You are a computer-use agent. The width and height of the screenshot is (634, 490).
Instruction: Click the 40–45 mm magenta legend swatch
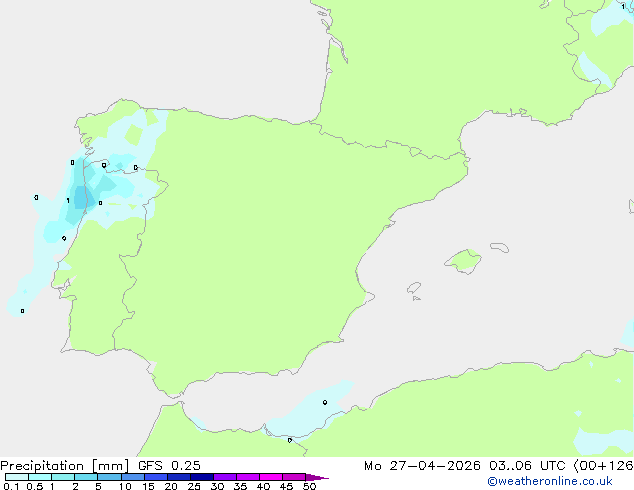point(271,477)
